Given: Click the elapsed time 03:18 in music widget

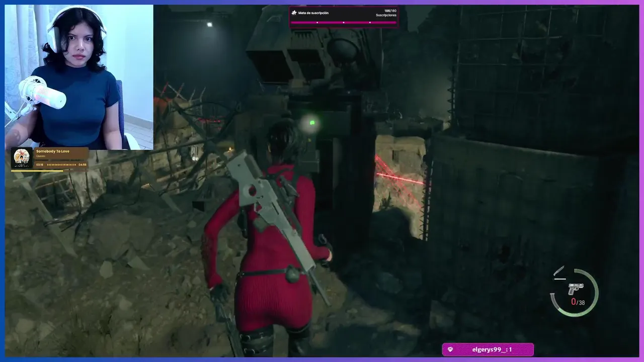Looking at the screenshot, I should pos(39,164).
